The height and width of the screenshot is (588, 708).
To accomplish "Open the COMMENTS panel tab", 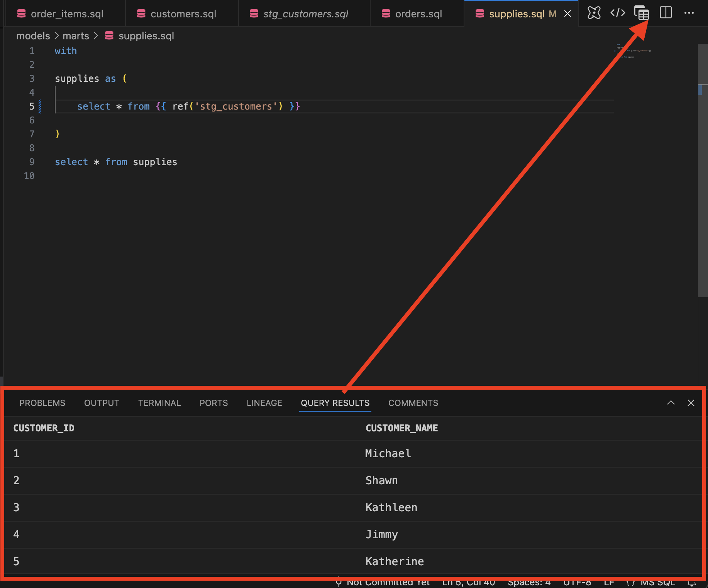I will point(413,403).
